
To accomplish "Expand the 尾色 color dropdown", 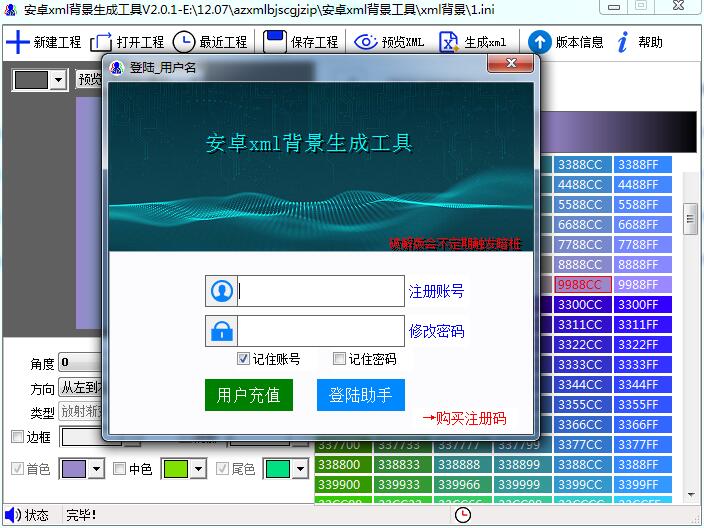I will pos(300,469).
